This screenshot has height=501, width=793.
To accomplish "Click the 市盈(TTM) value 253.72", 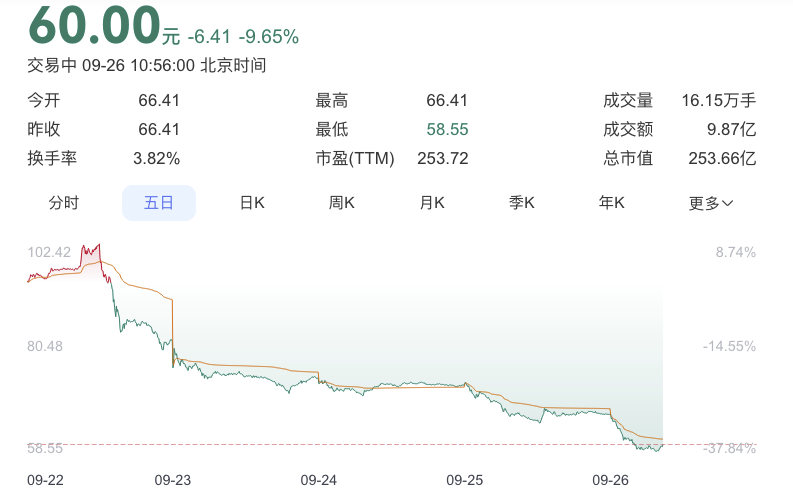I will point(442,158).
